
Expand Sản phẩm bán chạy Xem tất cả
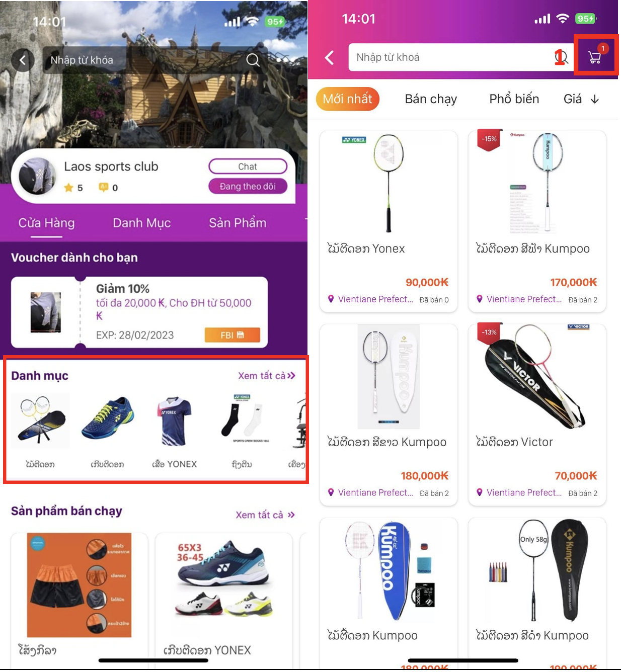[x=265, y=515]
